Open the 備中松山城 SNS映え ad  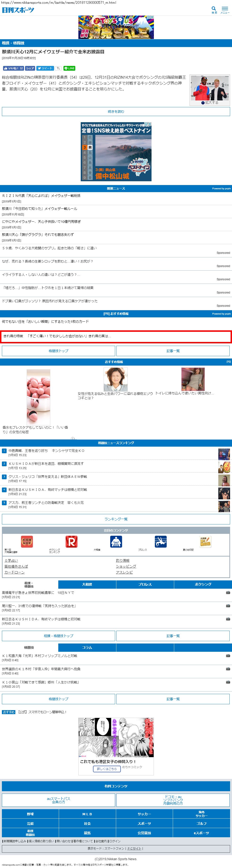pos(116,152)
